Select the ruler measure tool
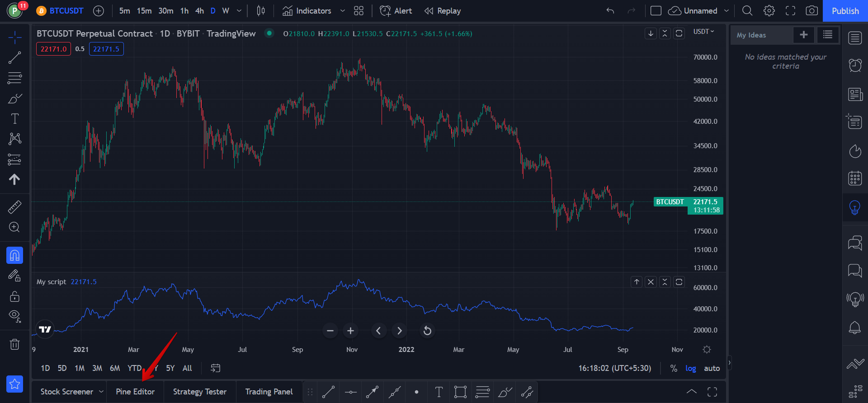The width and height of the screenshot is (868, 403). (15, 207)
